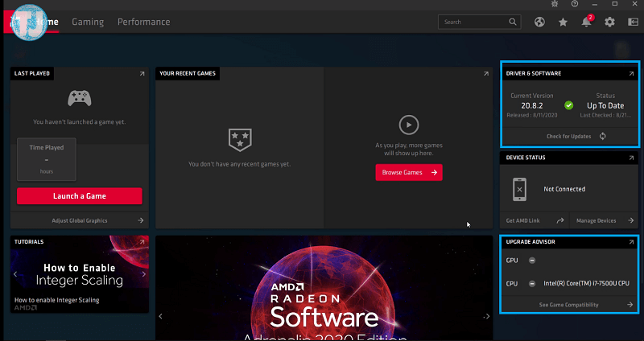
Task: Click Browse Games button
Action: [x=409, y=172]
